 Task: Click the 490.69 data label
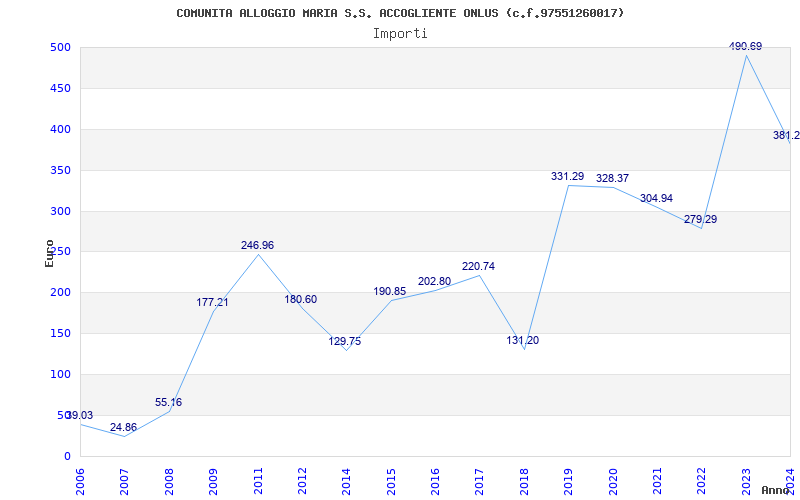[x=745, y=46]
